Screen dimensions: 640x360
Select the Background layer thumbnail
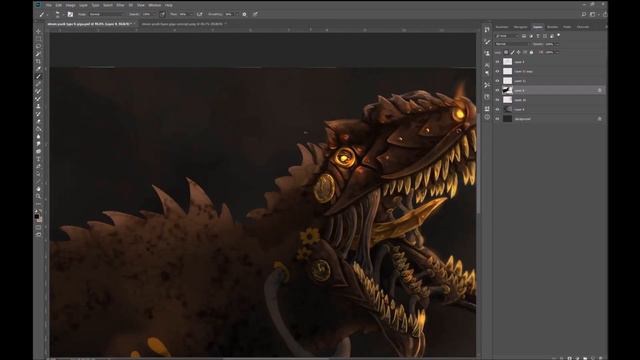(x=507, y=119)
